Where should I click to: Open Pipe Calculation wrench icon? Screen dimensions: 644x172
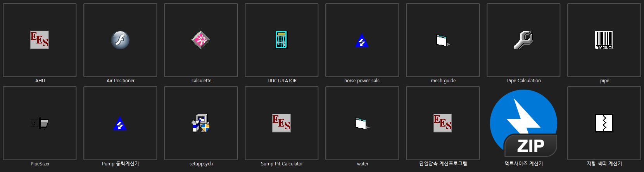click(x=523, y=40)
